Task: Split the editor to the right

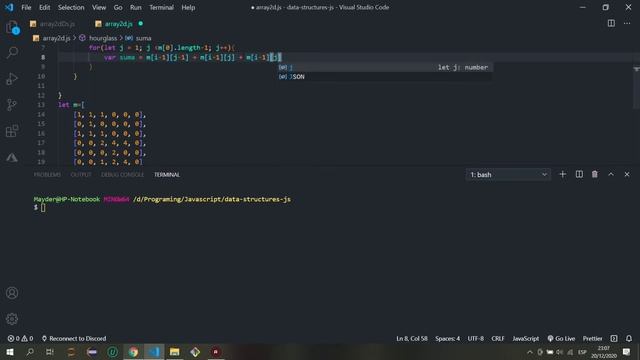Action: 611,24
